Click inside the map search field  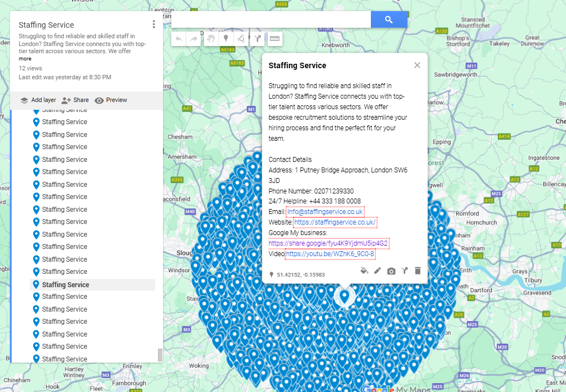click(271, 19)
